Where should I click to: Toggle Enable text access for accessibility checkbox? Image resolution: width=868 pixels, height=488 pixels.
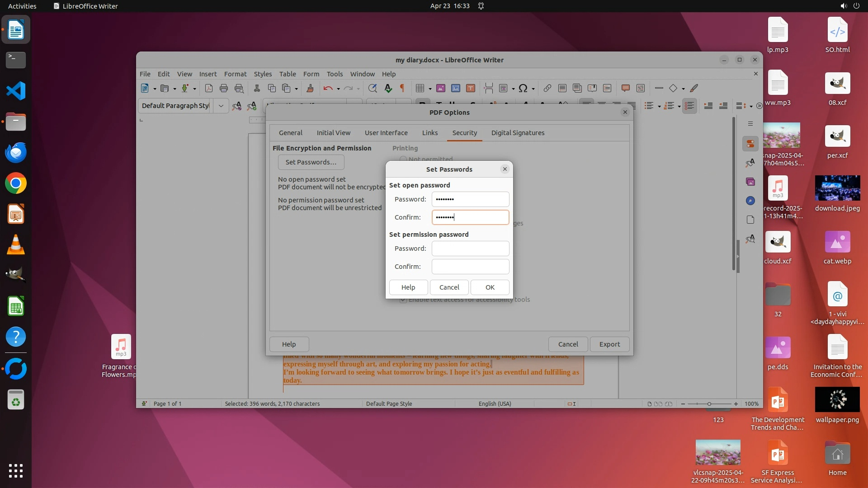[403, 300]
